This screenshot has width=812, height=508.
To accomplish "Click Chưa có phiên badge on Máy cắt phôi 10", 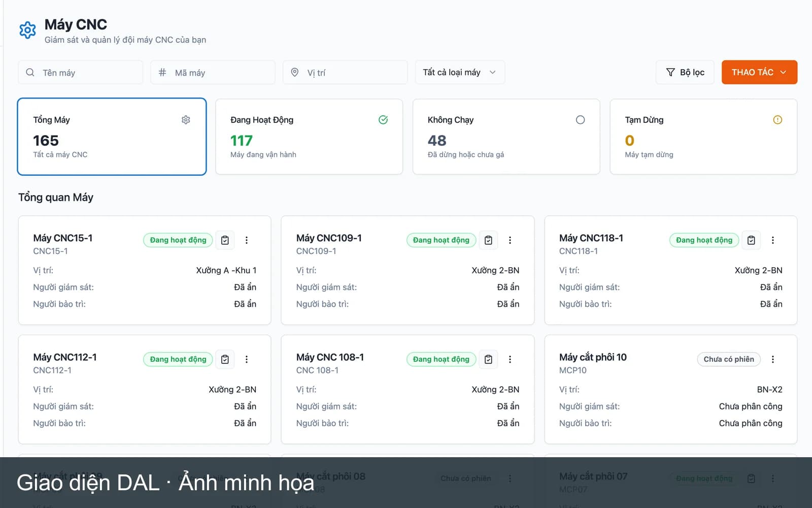I will [729, 360].
